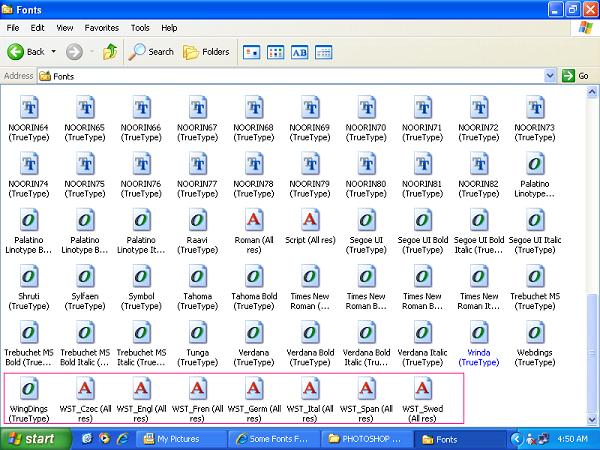Open the Favorites menu

100,28
